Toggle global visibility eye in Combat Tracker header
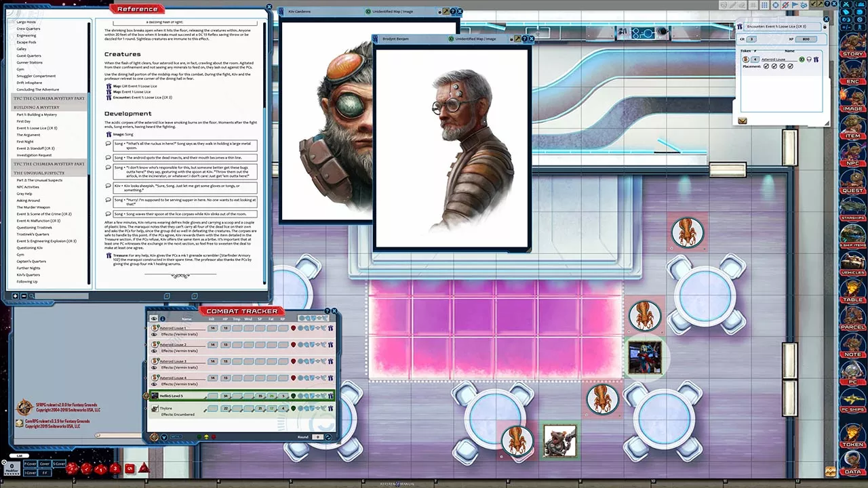The width and height of the screenshot is (868, 488). tap(154, 319)
